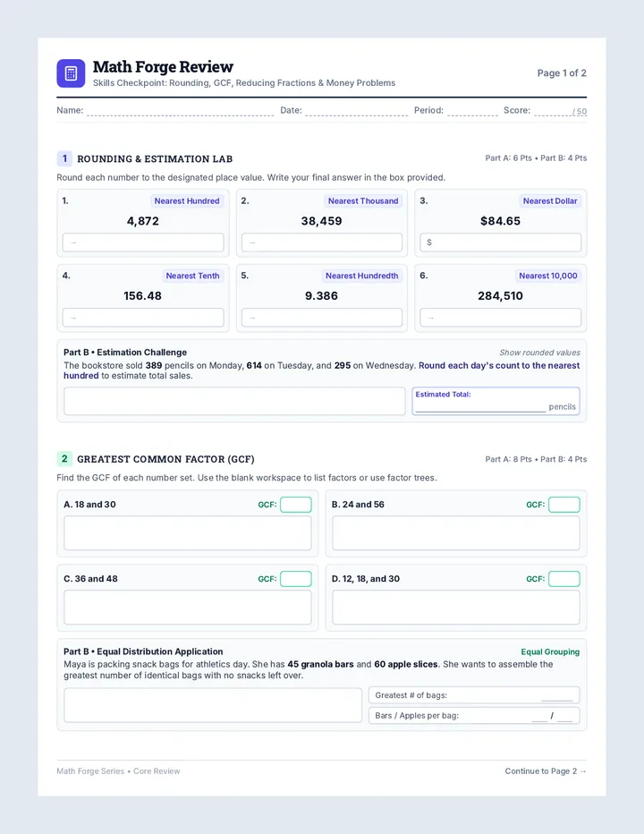Click the green section 2 number badge
The height and width of the screenshot is (834, 644).
coord(64,458)
